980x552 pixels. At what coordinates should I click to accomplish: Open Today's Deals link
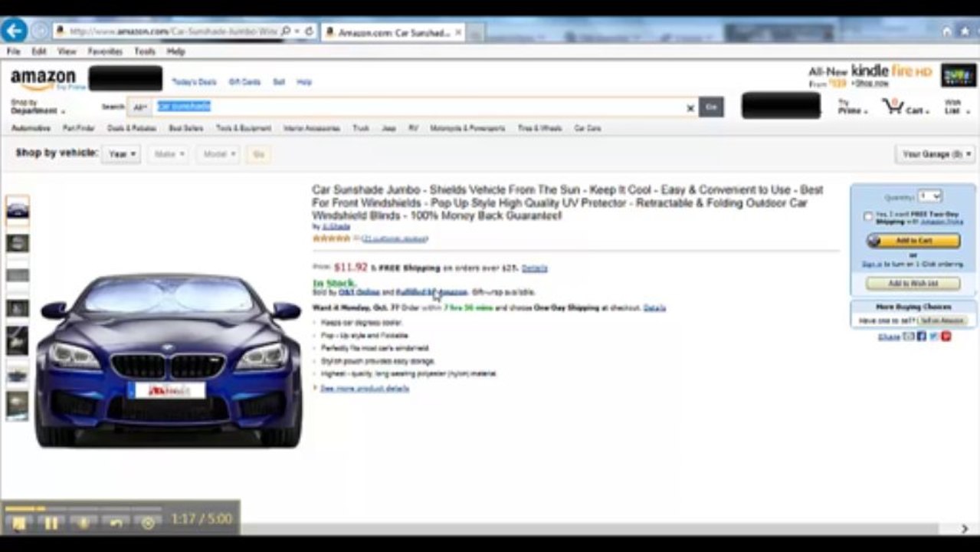pos(194,81)
